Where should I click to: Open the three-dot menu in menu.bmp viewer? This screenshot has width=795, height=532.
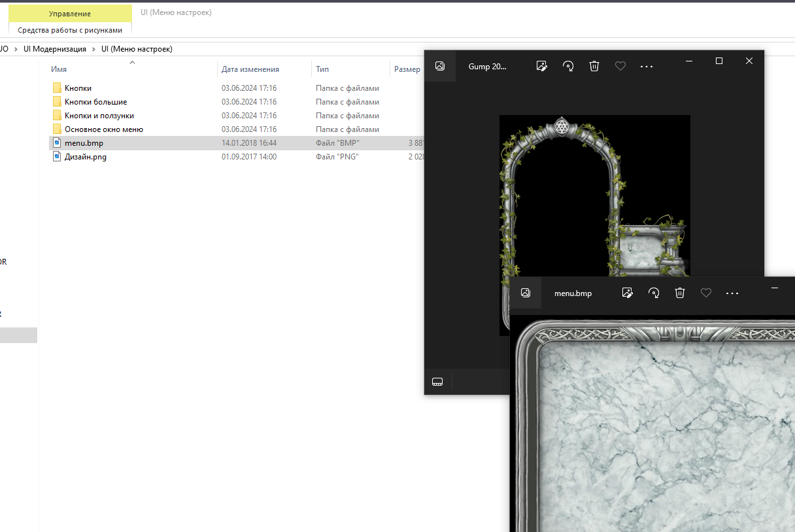(x=732, y=293)
